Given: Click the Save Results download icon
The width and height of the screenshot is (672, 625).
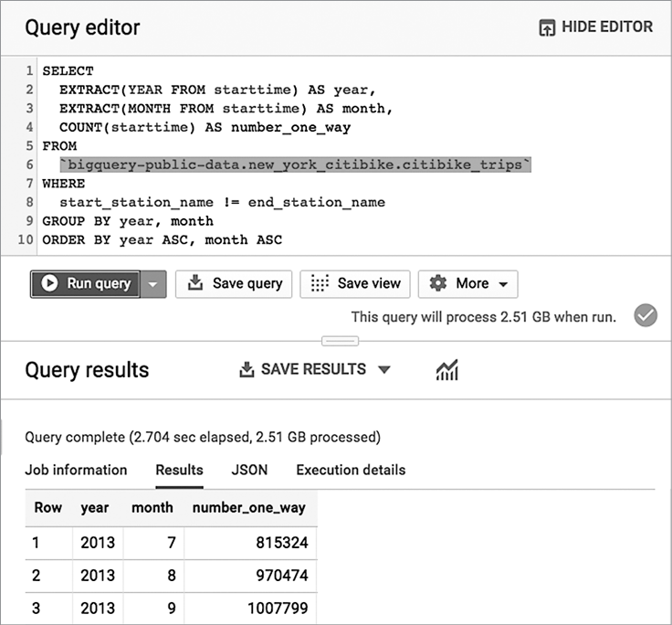Looking at the screenshot, I should pyautogui.click(x=246, y=370).
